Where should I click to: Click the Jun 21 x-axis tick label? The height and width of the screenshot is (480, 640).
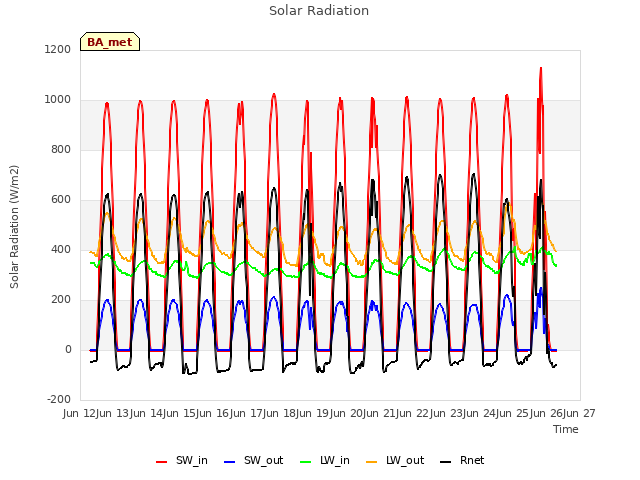pos(380,413)
